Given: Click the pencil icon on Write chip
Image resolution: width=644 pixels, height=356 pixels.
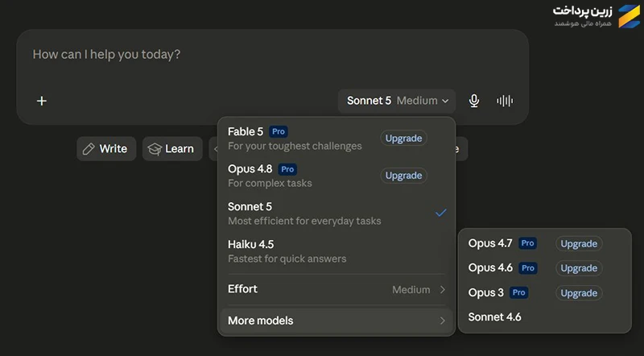Looking at the screenshot, I should pyautogui.click(x=89, y=149).
